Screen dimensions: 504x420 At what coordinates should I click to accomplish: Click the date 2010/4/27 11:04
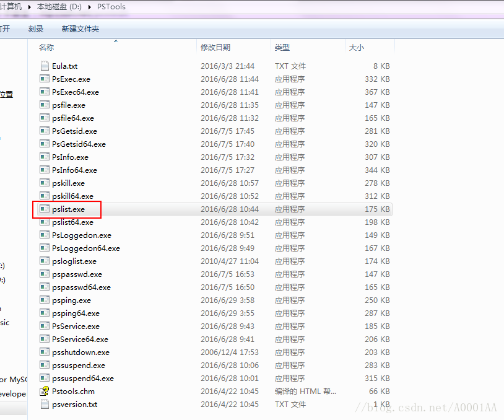(x=230, y=261)
